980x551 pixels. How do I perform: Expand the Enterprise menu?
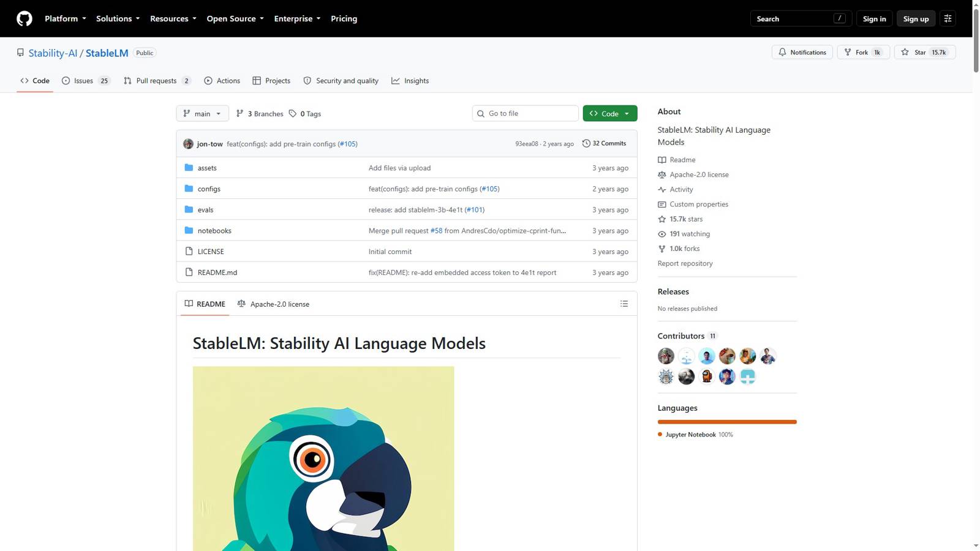[297, 18]
